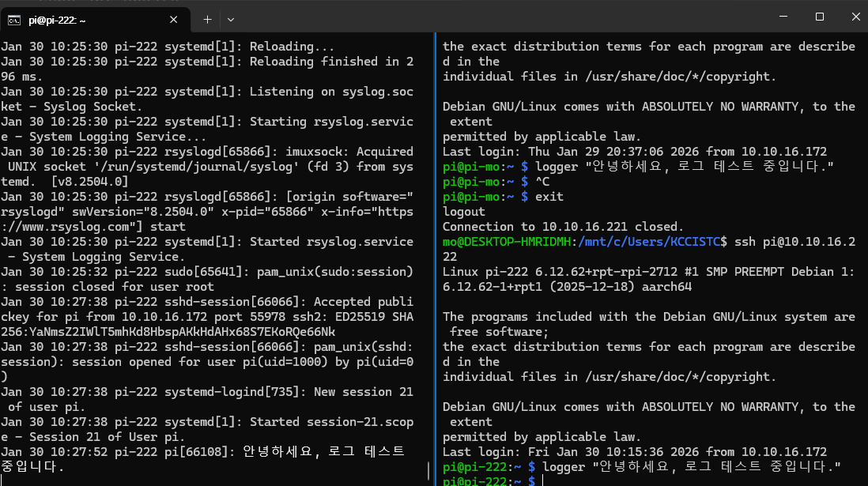Select the pi@pi-222: ~ tab title
Viewport: 868px width, 486px height.
(57, 20)
